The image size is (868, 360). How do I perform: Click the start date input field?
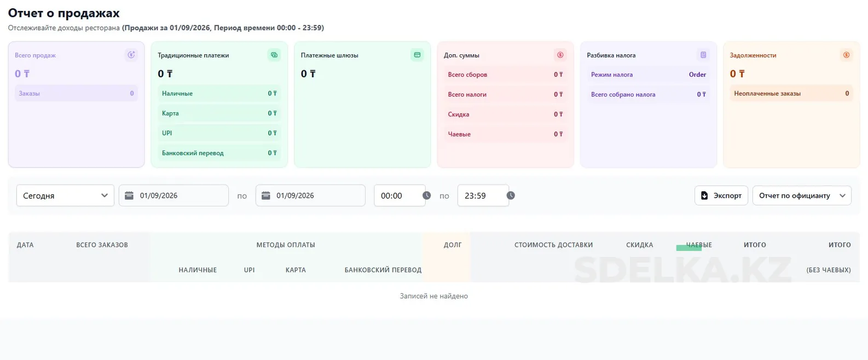(x=181, y=196)
